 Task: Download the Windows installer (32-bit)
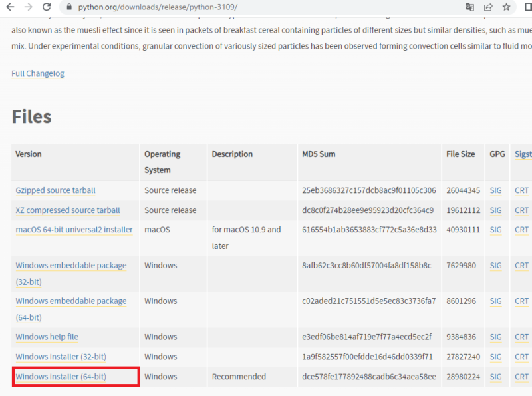coord(61,357)
